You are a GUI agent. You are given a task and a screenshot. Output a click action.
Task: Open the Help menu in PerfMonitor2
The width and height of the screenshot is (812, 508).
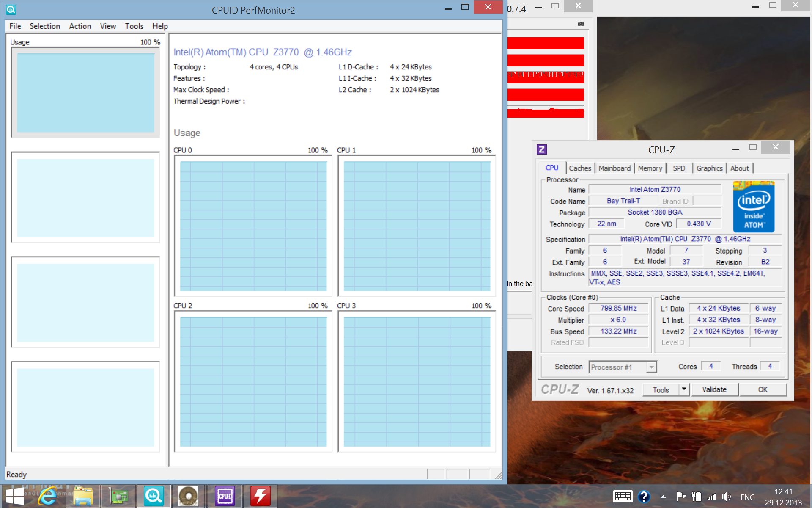[160, 26]
